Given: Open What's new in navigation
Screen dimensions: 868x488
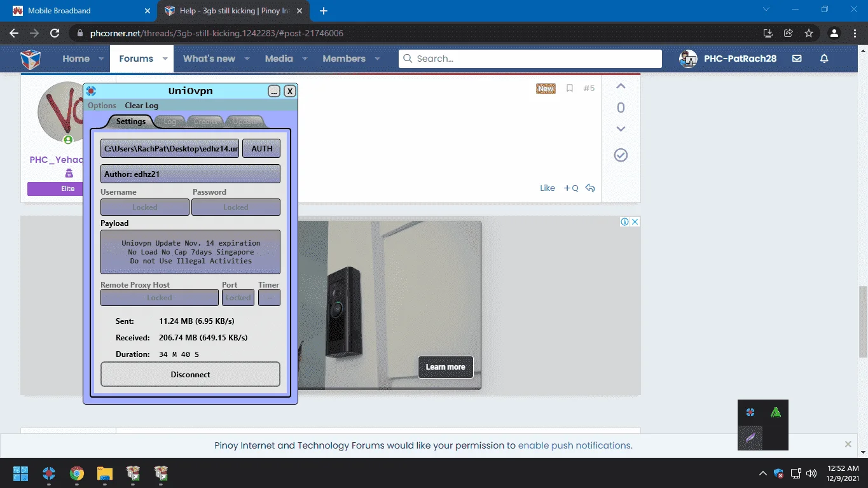Looking at the screenshot, I should point(209,59).
